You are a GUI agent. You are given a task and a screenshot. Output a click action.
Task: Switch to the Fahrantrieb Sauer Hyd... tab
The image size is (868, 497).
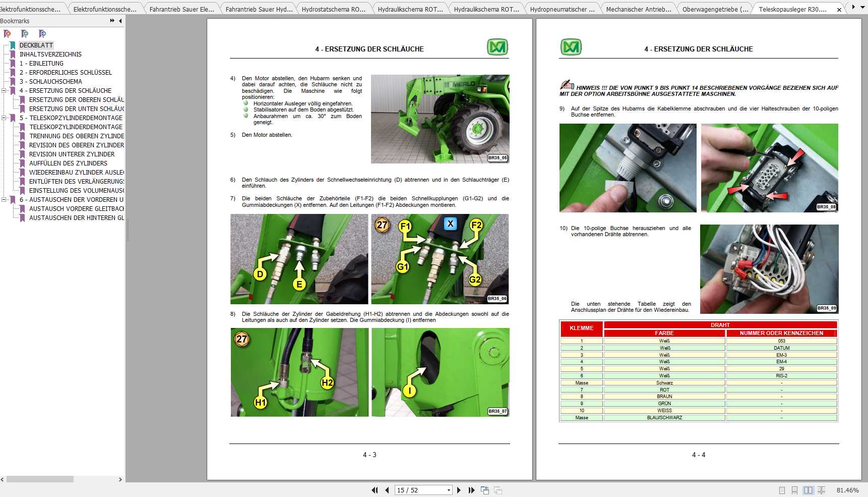[x=259, y=9]
